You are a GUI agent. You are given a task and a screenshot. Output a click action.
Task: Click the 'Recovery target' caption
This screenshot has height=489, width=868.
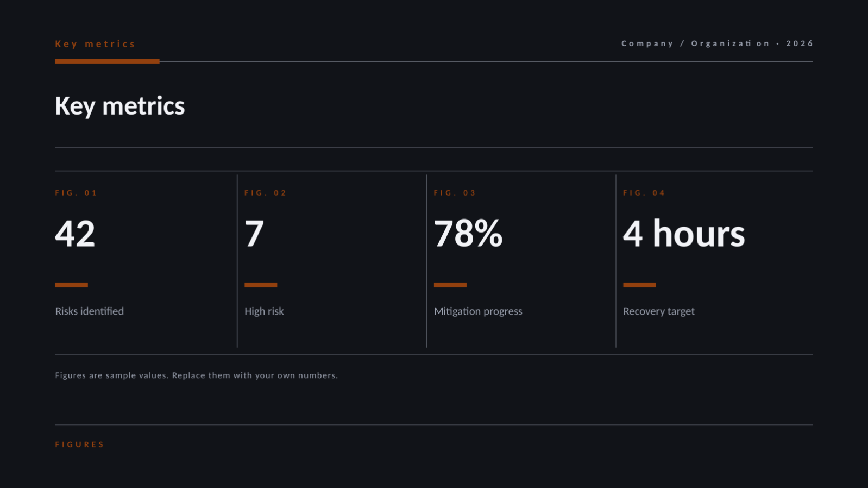[x=659, y=311]
